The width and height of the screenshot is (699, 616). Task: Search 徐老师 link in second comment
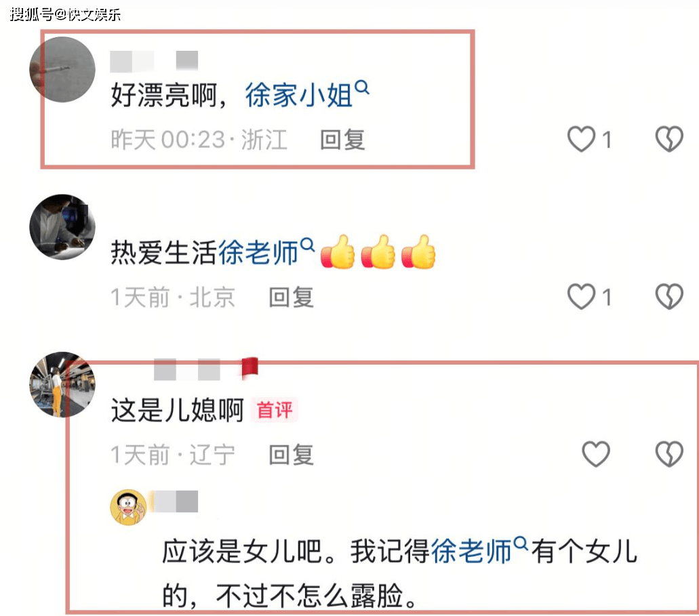coord(266,252)
